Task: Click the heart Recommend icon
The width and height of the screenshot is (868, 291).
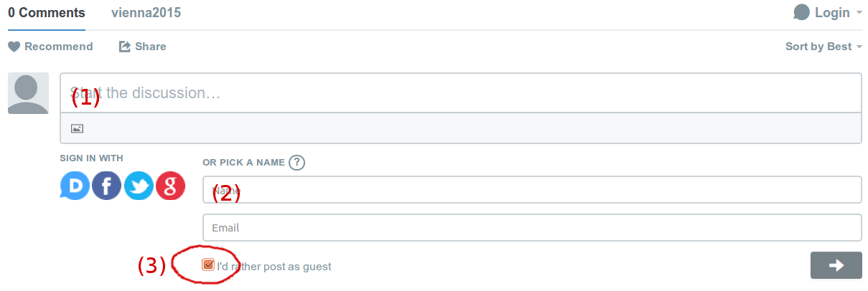Action: click(14, 47)
